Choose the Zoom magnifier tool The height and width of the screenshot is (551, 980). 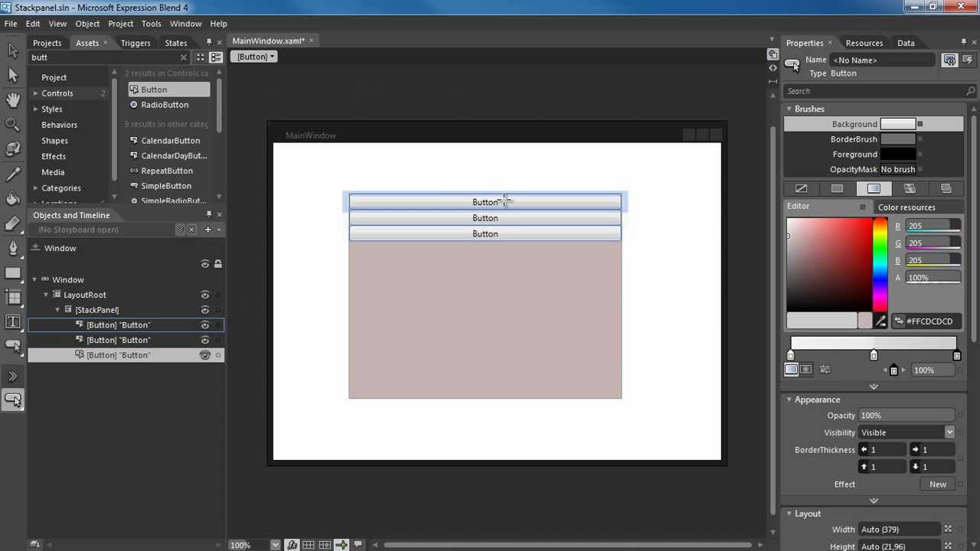tap(12, 124)
